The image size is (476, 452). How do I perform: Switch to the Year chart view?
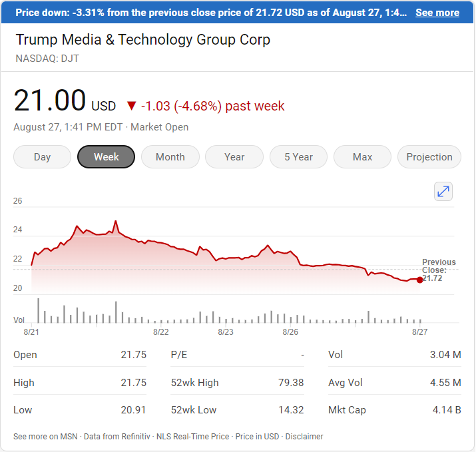[x=234, y=157]
